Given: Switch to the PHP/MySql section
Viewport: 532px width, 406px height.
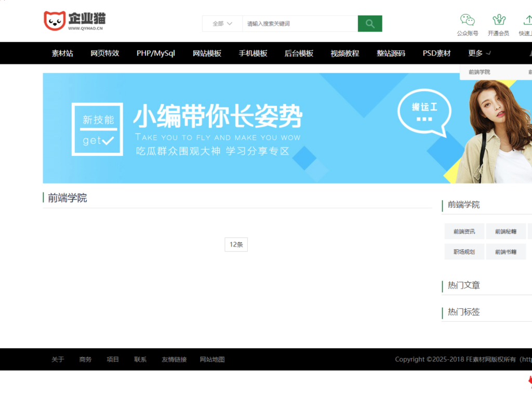Looking at the screenshot, I should point(155,53).
